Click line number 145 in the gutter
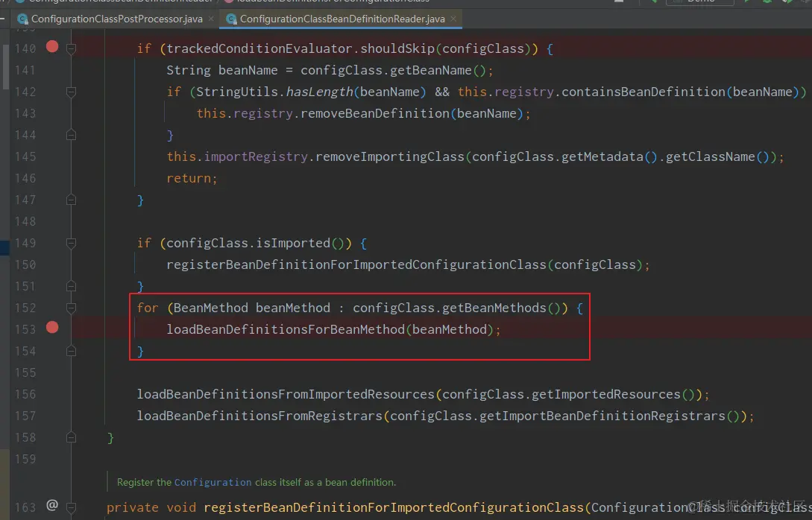The width and height of the screenshot is (812, 520). (x=25, y=156)
